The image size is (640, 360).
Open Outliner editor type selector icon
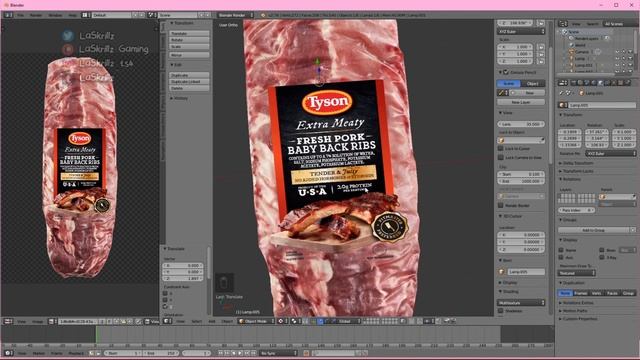563,24
